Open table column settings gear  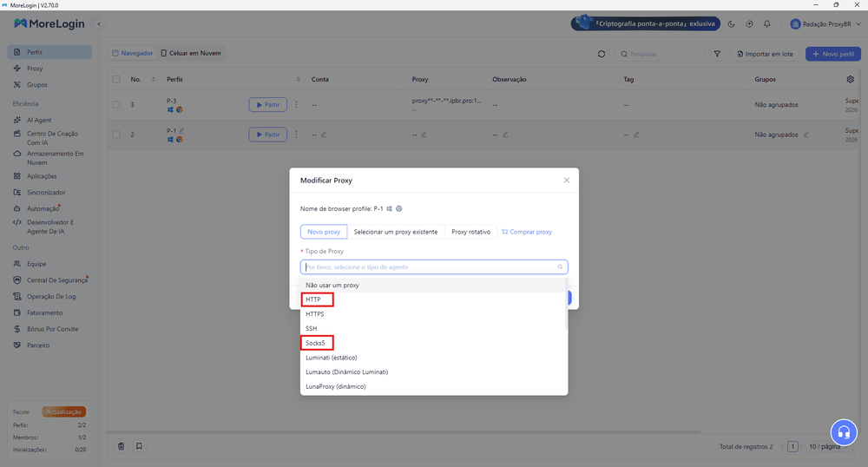pos(851,79)
